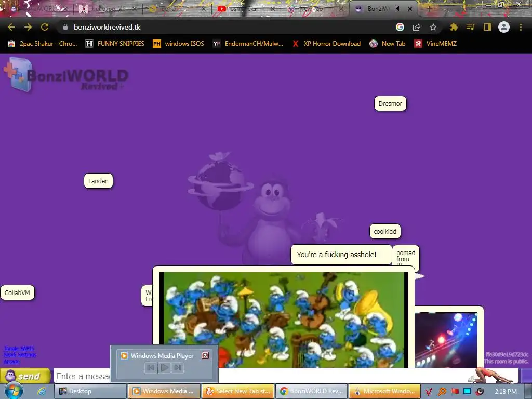Reload the BonziWORLD page
The height and width of the screenshot is (399, 532).
pyautogui.click(x=45, y=27)
